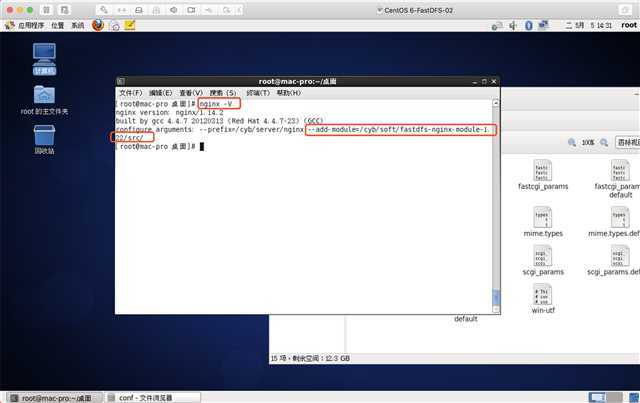The height and width of the screenshot is (403, 640).
Task: Click the VM snapshot icon in Mac toolbar
Action: [64, 10]
